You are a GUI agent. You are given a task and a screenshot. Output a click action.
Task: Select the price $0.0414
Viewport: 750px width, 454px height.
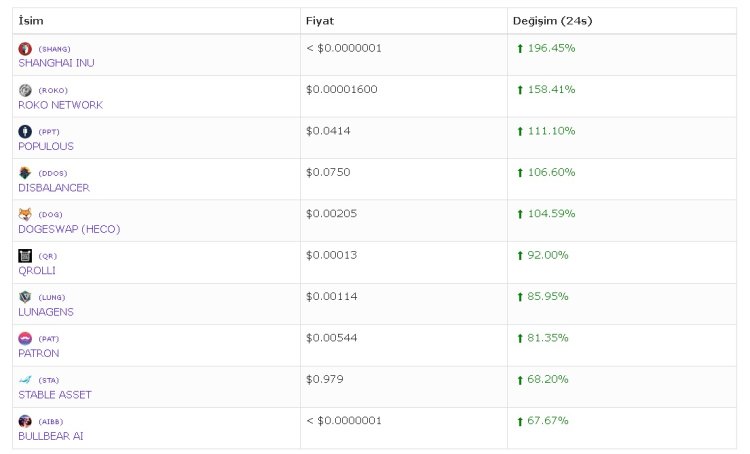pos(328,131)
